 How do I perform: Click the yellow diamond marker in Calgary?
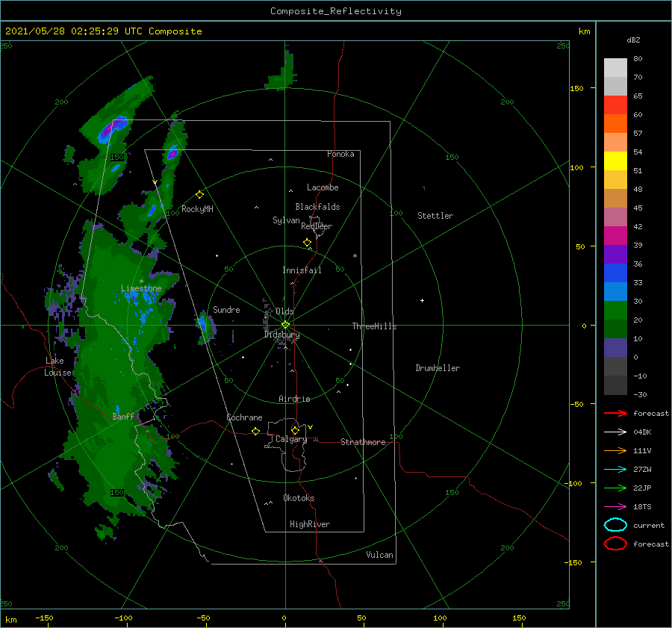pyautogui.click(x=295, y=430)
